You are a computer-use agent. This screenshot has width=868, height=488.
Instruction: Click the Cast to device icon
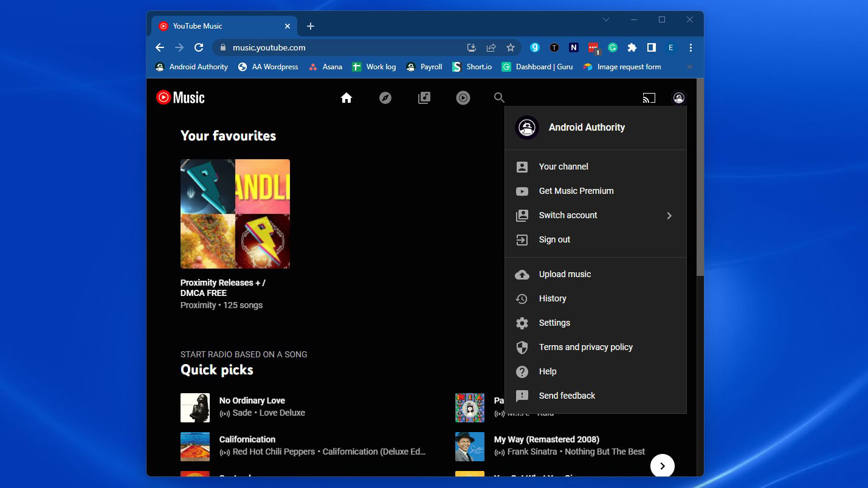coord(649,98)
